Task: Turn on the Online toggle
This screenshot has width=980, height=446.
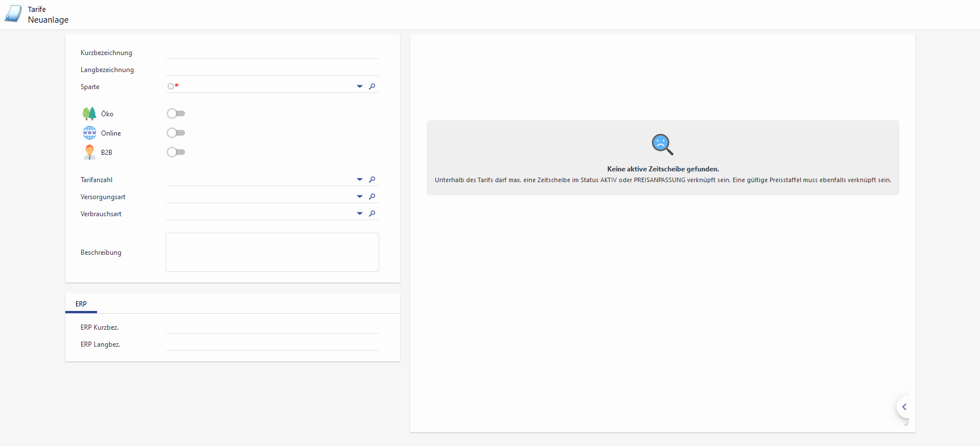Action: click(176, 133)
